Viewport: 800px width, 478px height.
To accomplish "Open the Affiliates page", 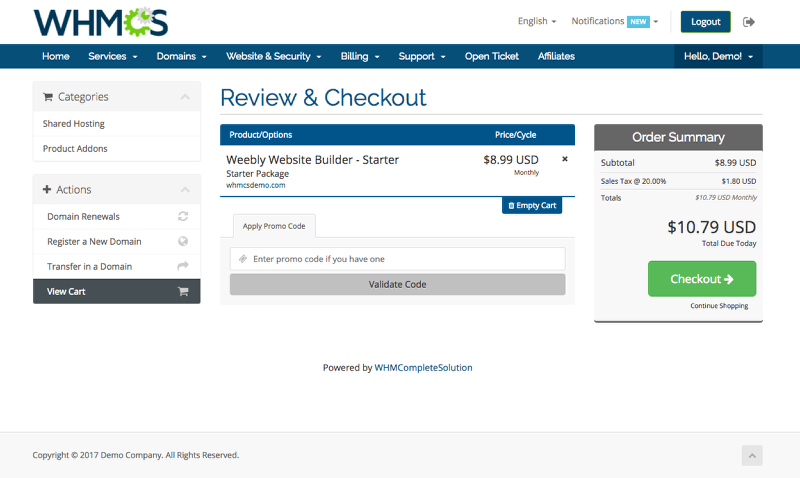I will point(556,56).
